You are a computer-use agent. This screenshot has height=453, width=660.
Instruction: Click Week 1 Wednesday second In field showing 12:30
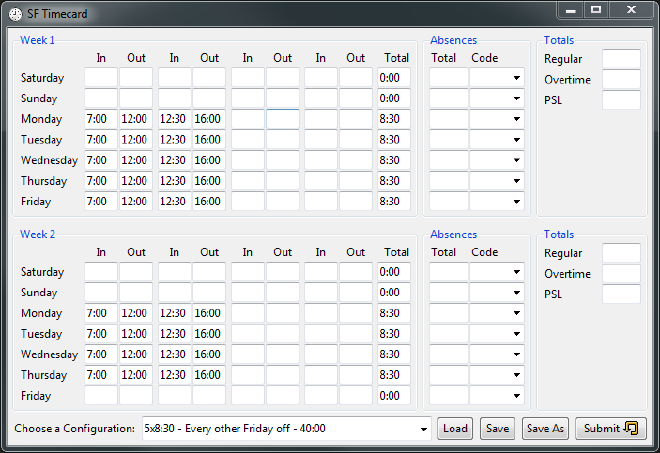pyautogui.click(x=174, y=160)
